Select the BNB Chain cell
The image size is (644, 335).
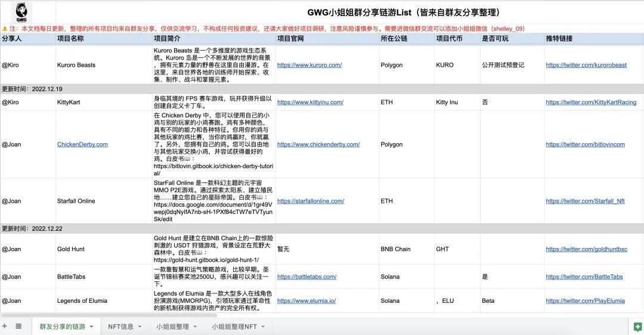tap(407, 249)
